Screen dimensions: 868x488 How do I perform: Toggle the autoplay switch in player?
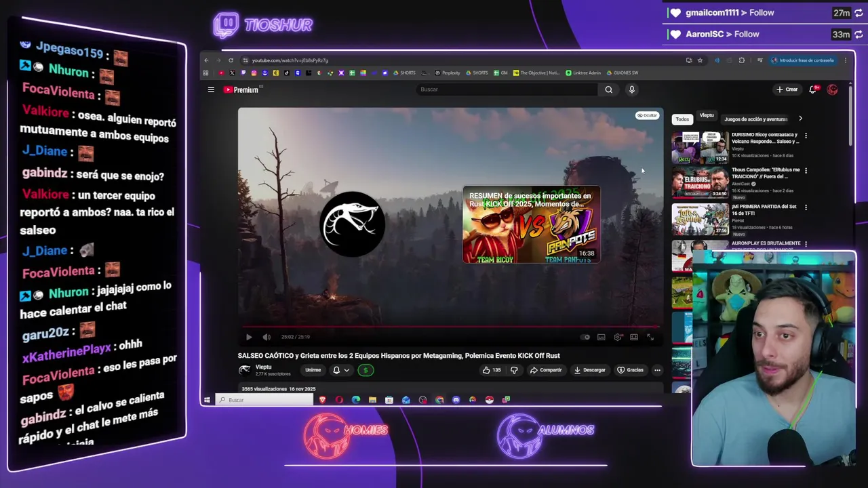[x=585, y=337]
